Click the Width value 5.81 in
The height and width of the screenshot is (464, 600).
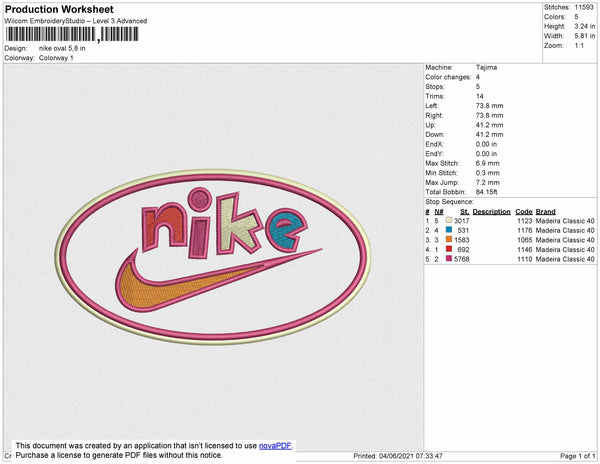pyautogui.click(x=585, y=36)
